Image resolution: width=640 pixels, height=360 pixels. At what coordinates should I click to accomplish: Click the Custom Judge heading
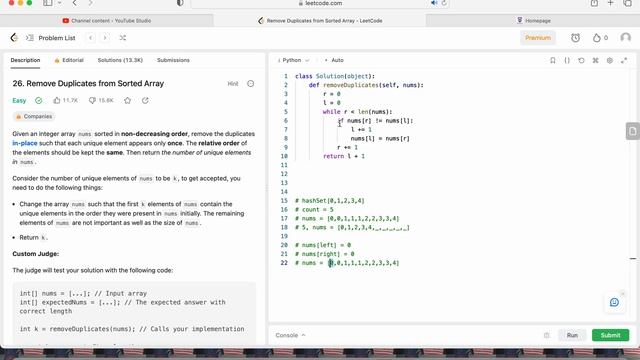point(36,254)
